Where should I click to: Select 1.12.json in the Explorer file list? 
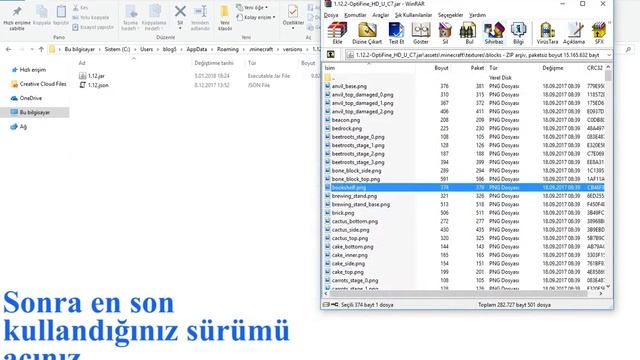(x=94, y=85)
